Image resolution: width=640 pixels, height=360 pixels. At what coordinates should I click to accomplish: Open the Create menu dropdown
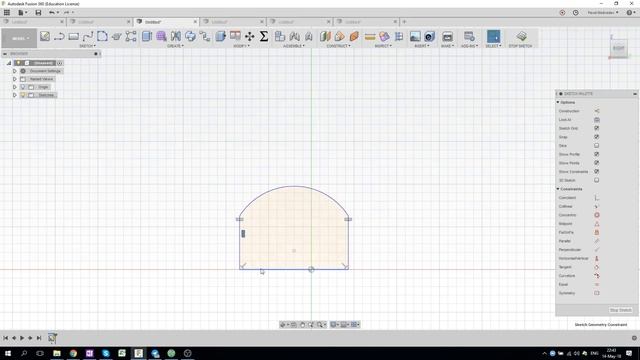[176, 46]
